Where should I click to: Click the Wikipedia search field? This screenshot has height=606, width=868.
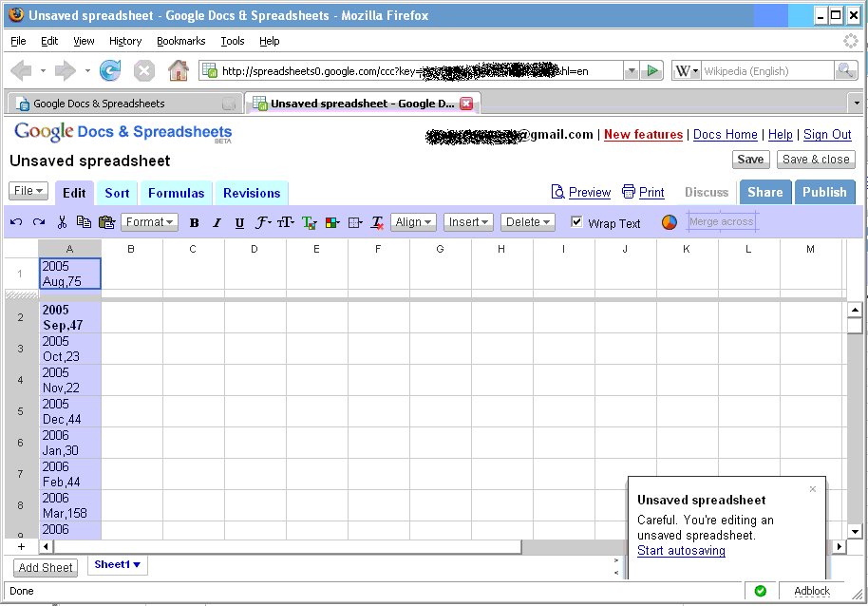(765, 71)
